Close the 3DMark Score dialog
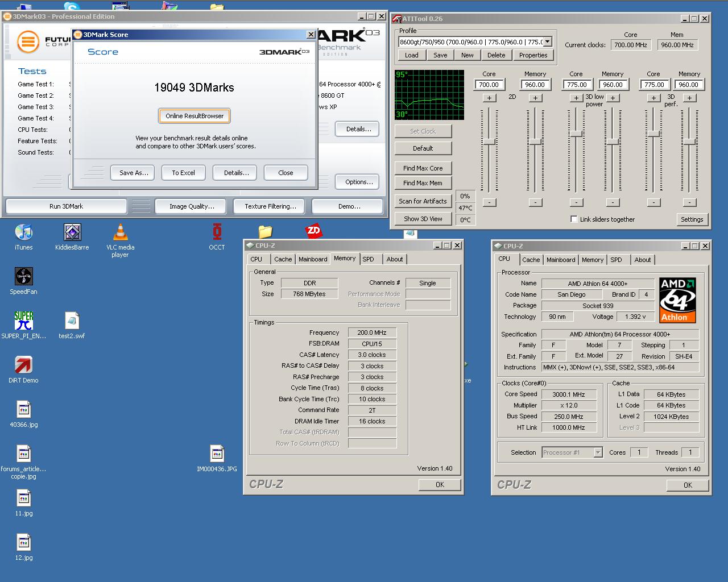Screen dimensions: 728x582 tap(311, 35)
